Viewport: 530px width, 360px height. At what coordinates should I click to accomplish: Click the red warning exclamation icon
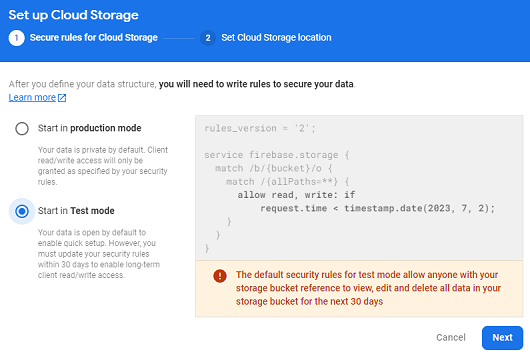[x=220, y=276]
